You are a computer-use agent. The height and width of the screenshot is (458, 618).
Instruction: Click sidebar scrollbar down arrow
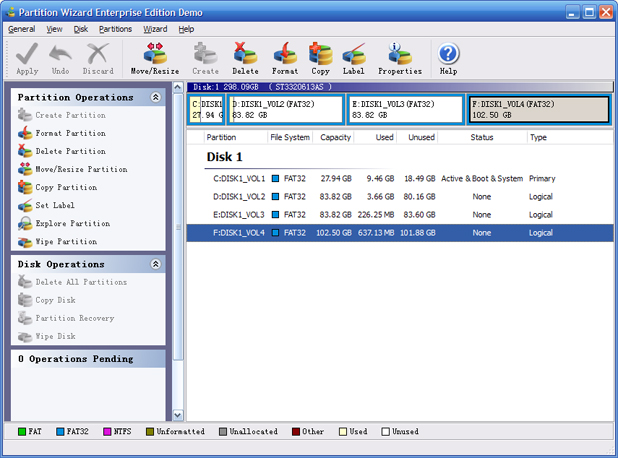(178, 415)
